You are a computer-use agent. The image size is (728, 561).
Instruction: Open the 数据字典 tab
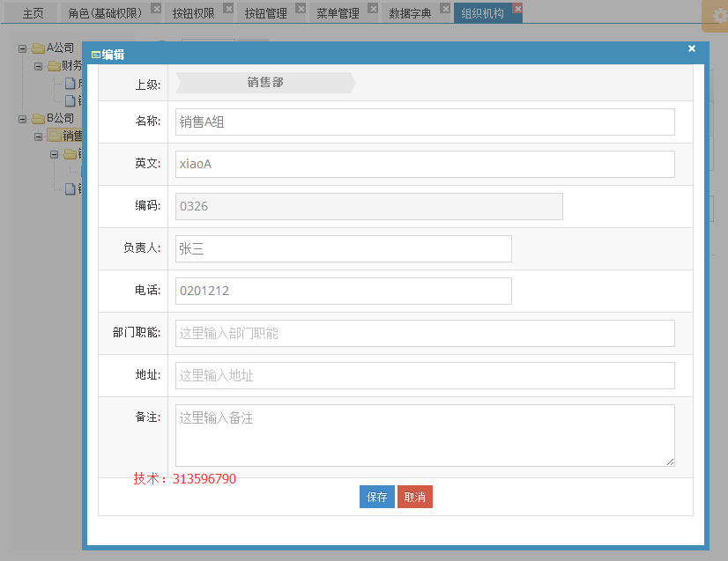(410, 13)
